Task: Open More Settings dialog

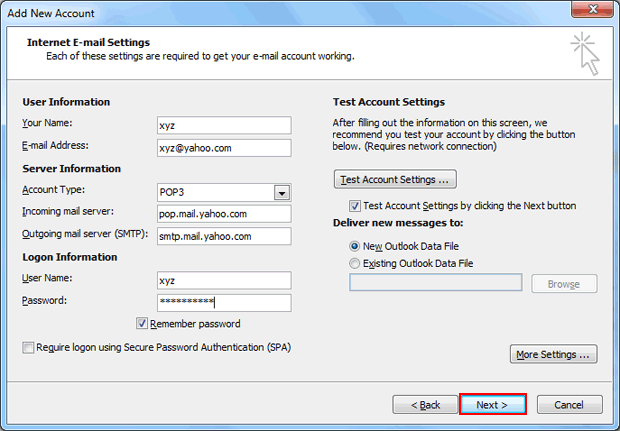Action: click(x=553, y=354)
